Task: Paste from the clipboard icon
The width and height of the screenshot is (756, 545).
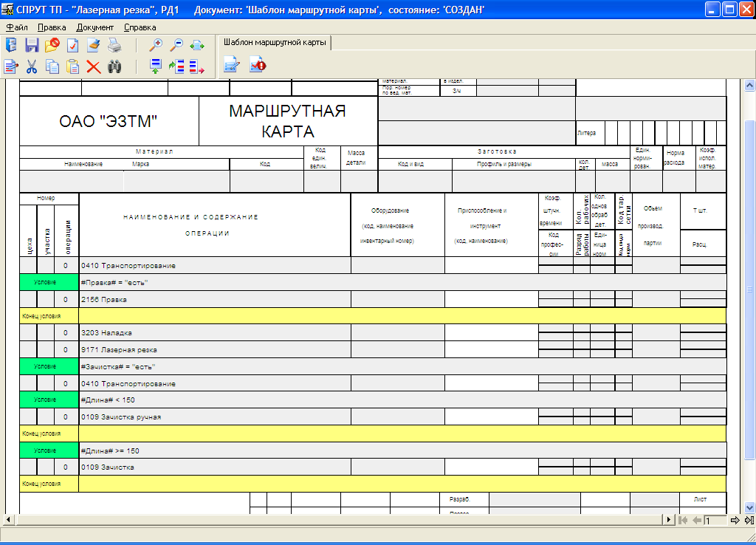Action: click(x=73, y=66)
